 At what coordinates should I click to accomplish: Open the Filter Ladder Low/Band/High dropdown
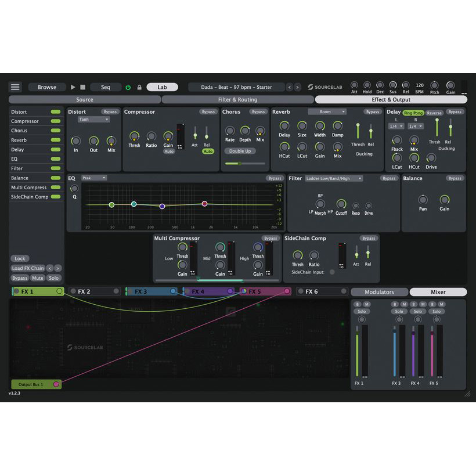coord(334,179)
